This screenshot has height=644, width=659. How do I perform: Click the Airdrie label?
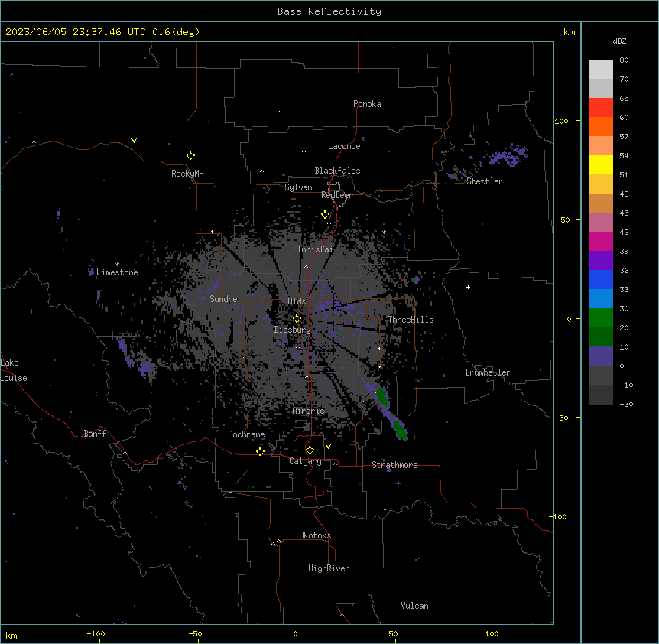(x=309, y=411)
